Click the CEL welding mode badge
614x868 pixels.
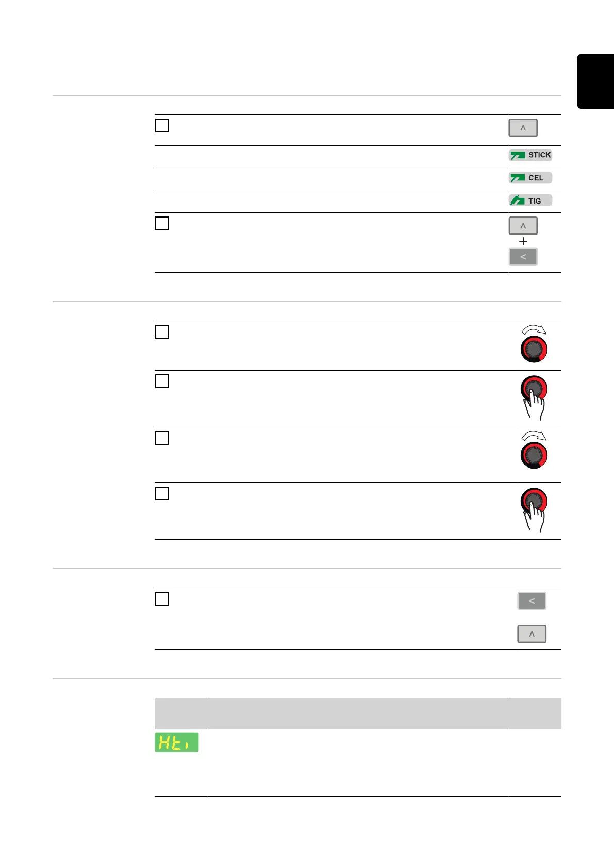[x=530, y=178]
